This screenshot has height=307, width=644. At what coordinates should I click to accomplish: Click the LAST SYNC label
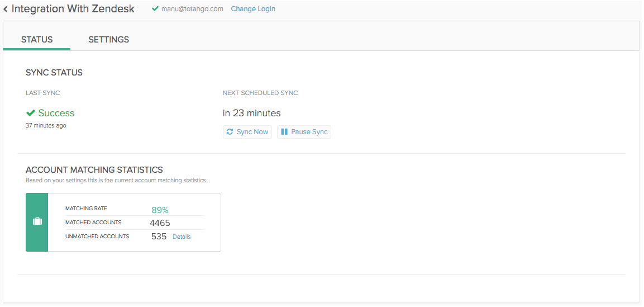tap(42, 93)
